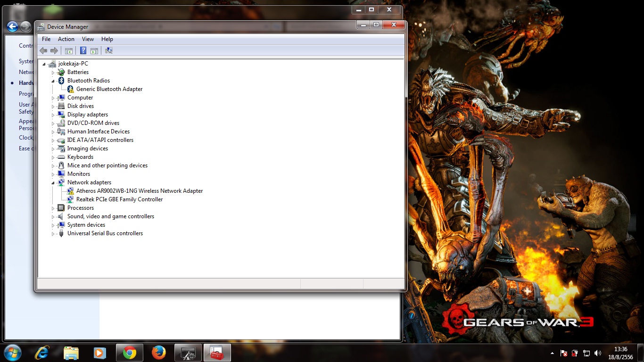644x362 pixels.
Task: Select the Monitors tree label
Action: [79, 174]
